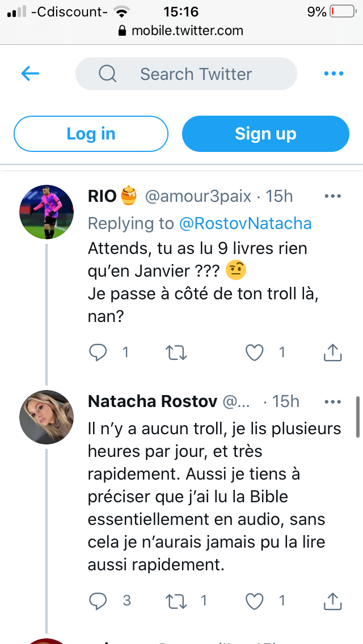The image size is (363, 644).
Task: Open the Natacha Rostov display name
Action: (x=153, y=402)
